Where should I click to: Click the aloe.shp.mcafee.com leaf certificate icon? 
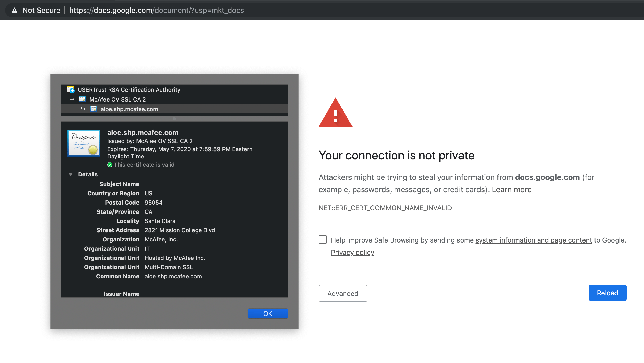93,109
